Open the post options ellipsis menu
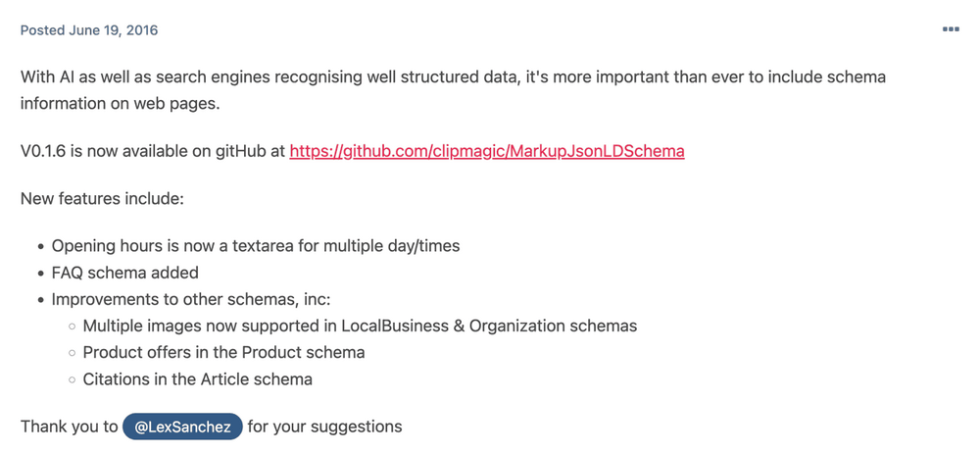This screenshot has height=453, width=980. coord(951,29)
